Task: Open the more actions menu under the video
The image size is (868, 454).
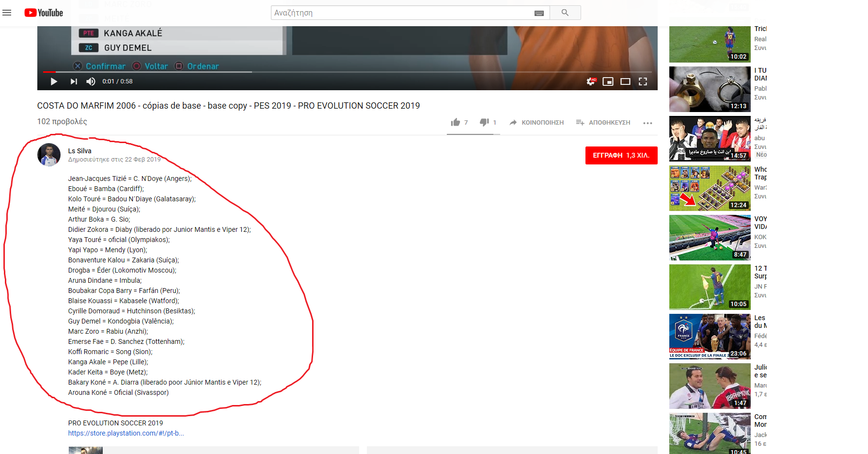Action: pos(647,123)
